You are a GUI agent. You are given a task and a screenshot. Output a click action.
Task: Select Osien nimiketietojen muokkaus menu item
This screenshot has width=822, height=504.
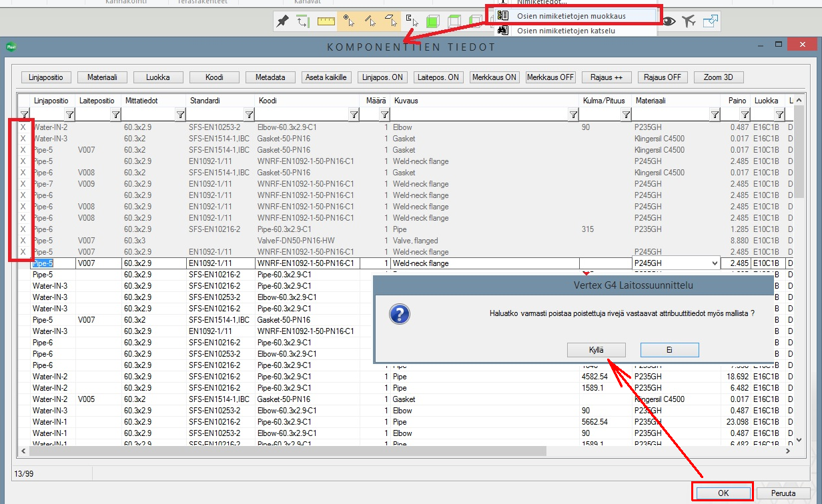[570, 16]
